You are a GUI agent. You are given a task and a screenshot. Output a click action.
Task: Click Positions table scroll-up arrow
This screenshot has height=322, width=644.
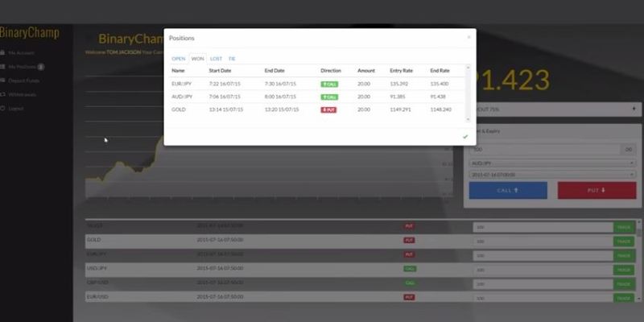click(x=469, y=67)
